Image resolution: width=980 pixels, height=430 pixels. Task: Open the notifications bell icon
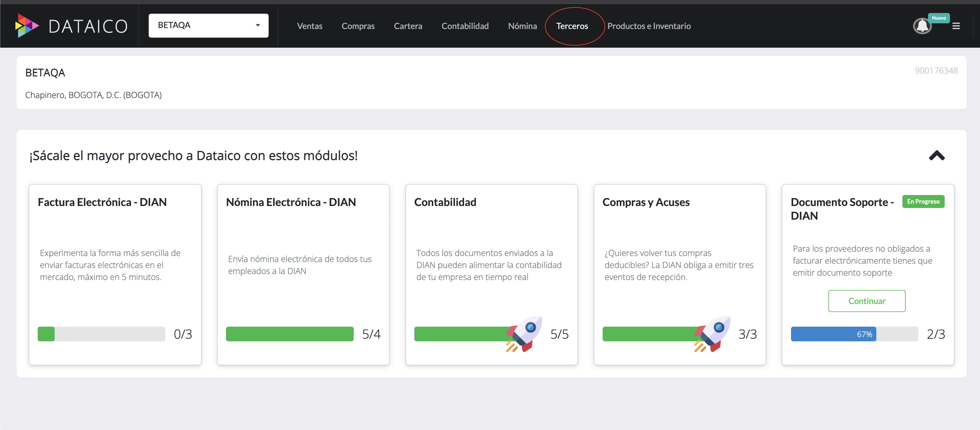point(922,26)
